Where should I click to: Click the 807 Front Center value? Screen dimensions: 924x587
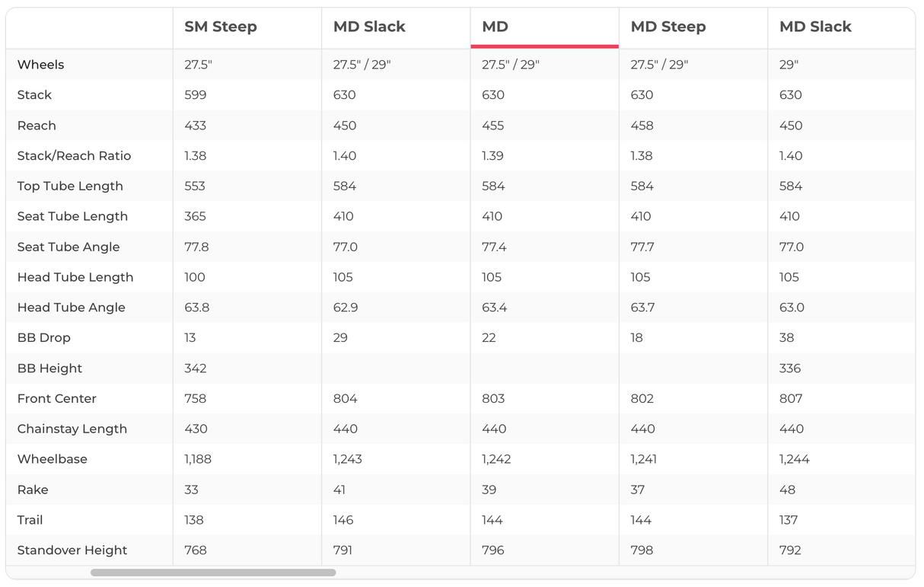tap(791, 399)
